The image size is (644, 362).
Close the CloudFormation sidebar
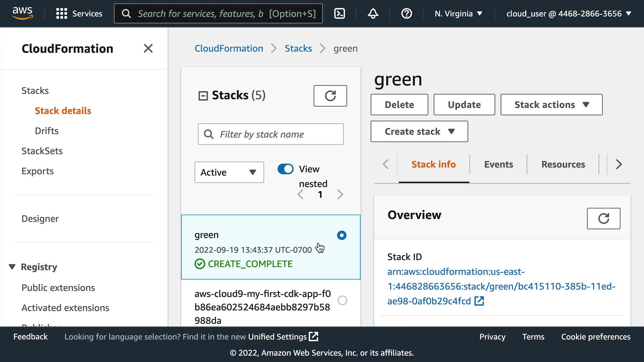click(148, 48)
